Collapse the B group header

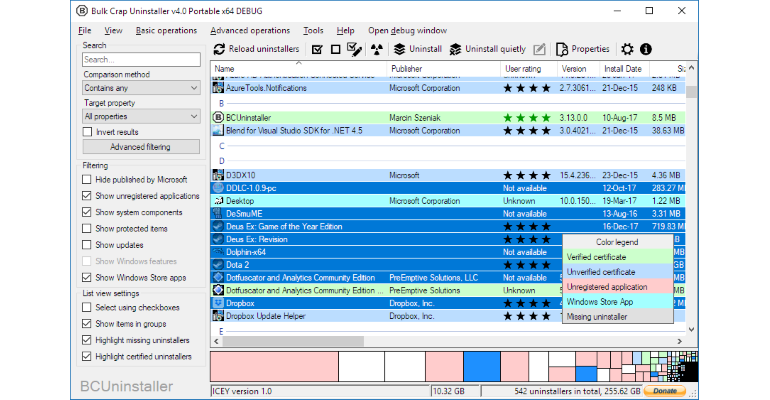[221, 104]
